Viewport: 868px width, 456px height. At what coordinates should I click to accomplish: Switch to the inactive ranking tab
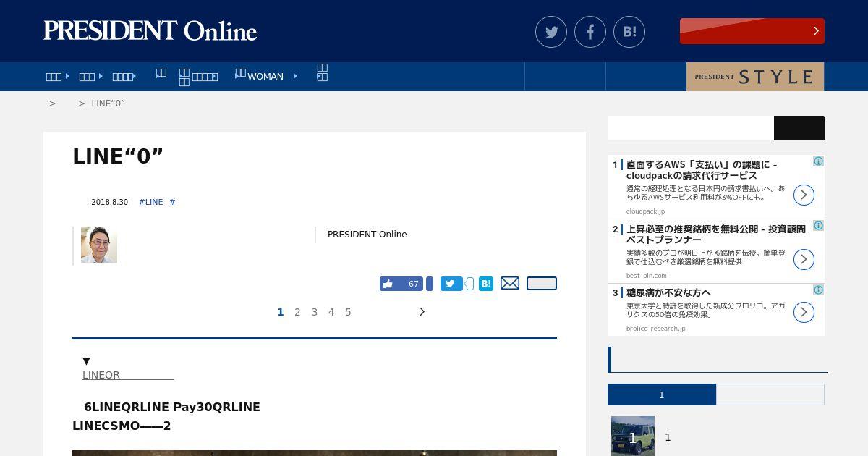pyautogui.click(x=770, y=394)
